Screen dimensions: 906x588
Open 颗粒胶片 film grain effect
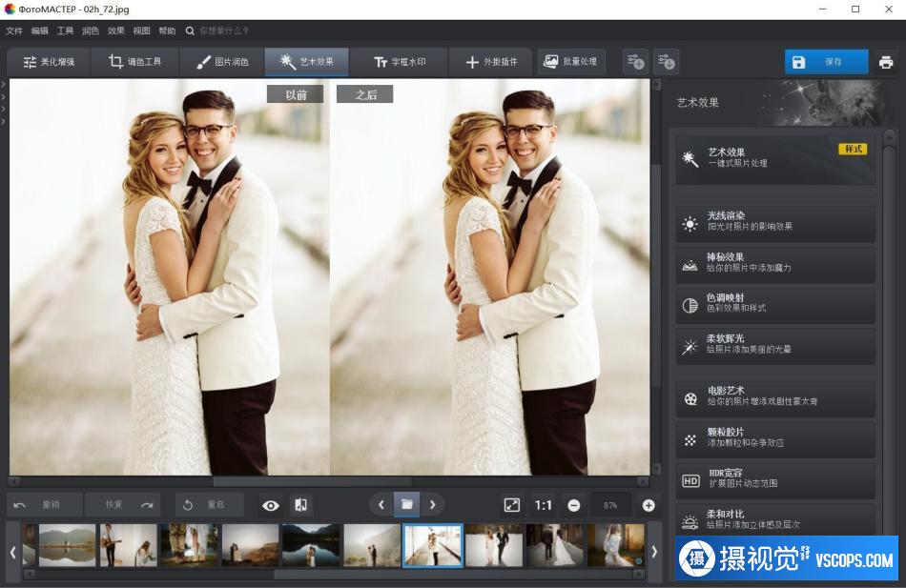(x=774, y=439)
